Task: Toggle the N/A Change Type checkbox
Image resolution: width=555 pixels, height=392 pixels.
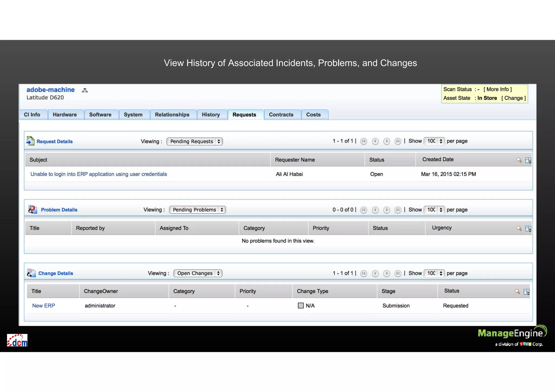Action: point(301,306)
